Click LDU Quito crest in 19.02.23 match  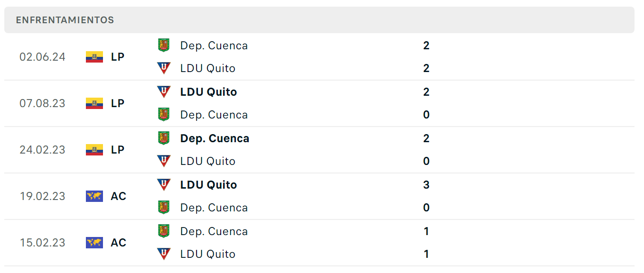tap(164, 184)
